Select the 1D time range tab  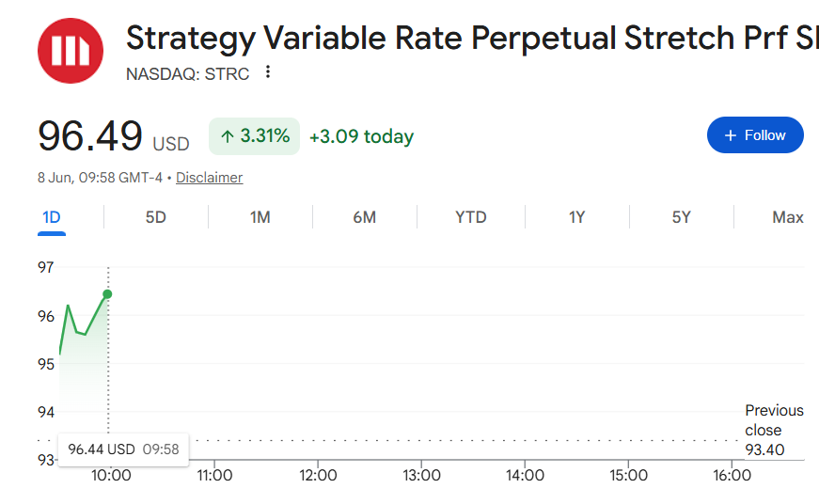[x=52, y=217]
